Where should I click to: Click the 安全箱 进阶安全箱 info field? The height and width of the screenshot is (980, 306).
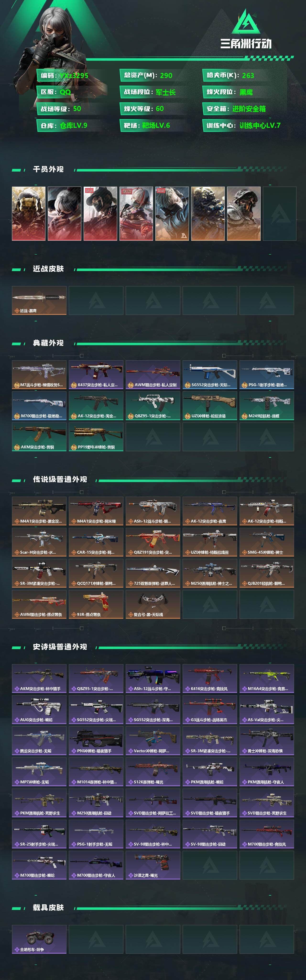pos(244,109)
